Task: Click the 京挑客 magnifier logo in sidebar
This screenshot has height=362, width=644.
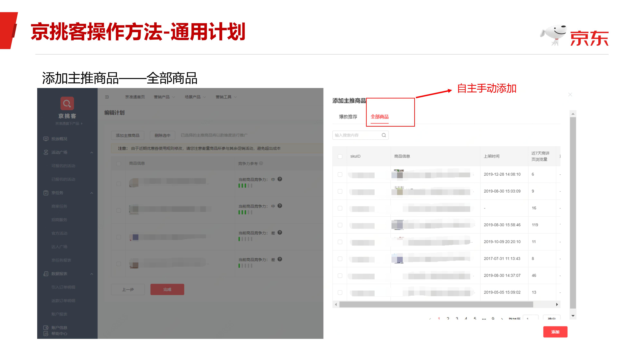Action: coord(67,103)
